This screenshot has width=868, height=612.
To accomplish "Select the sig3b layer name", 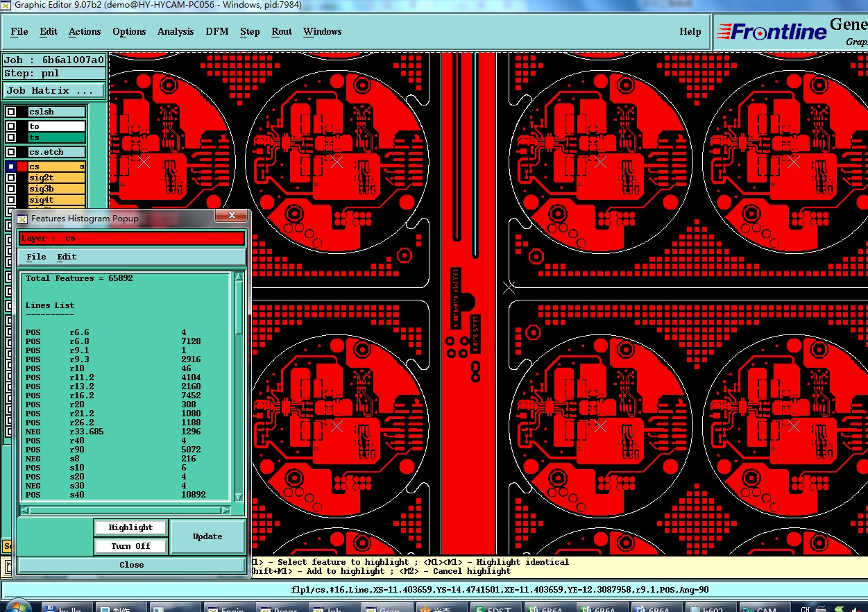I will [56, 189].
